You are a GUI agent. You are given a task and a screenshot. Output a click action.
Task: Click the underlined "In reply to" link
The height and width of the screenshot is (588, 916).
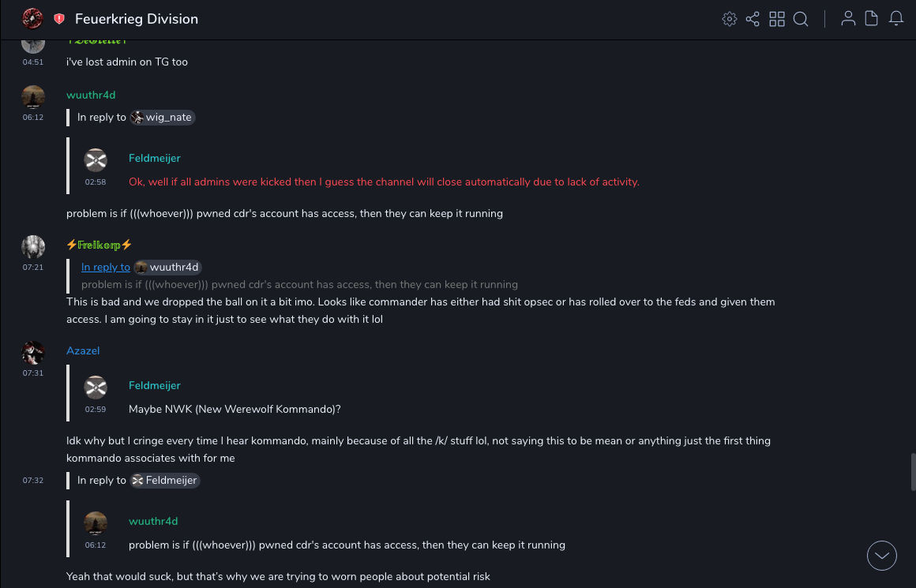click(x=106, y=267)
